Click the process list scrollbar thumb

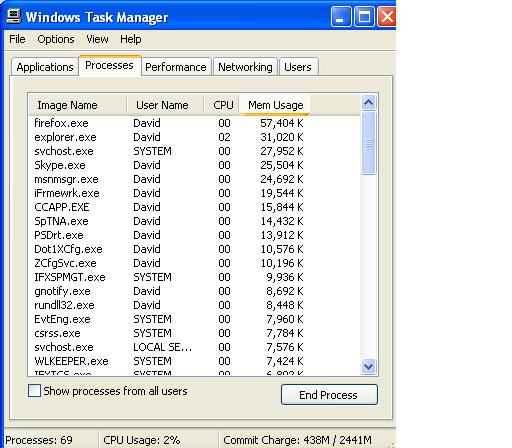(369, 143)
